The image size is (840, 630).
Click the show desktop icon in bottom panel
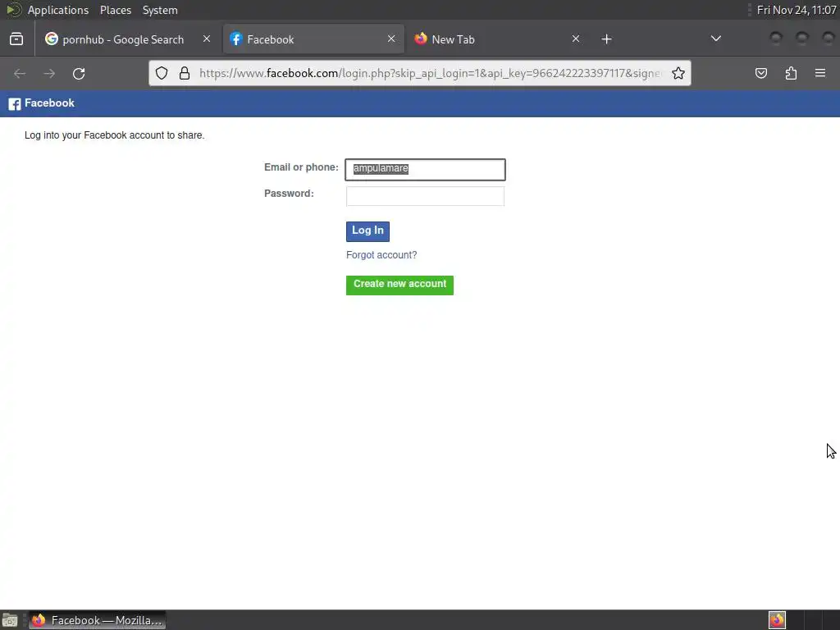pos(10,620)
